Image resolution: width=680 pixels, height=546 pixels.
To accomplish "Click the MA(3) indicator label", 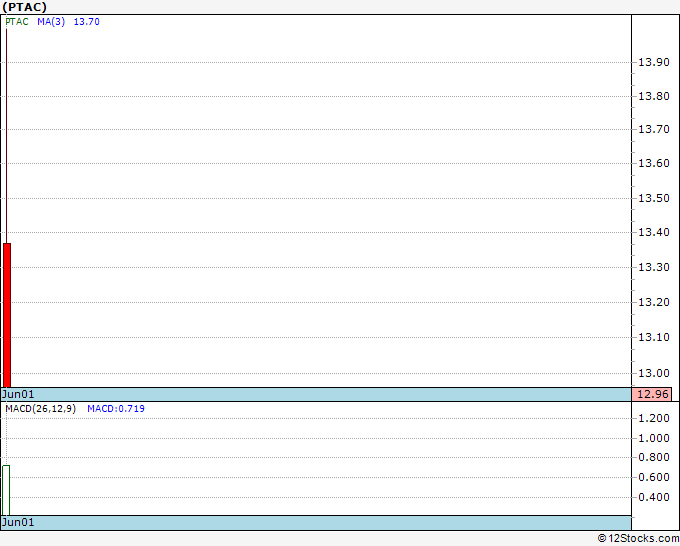I will pos(51,22).
